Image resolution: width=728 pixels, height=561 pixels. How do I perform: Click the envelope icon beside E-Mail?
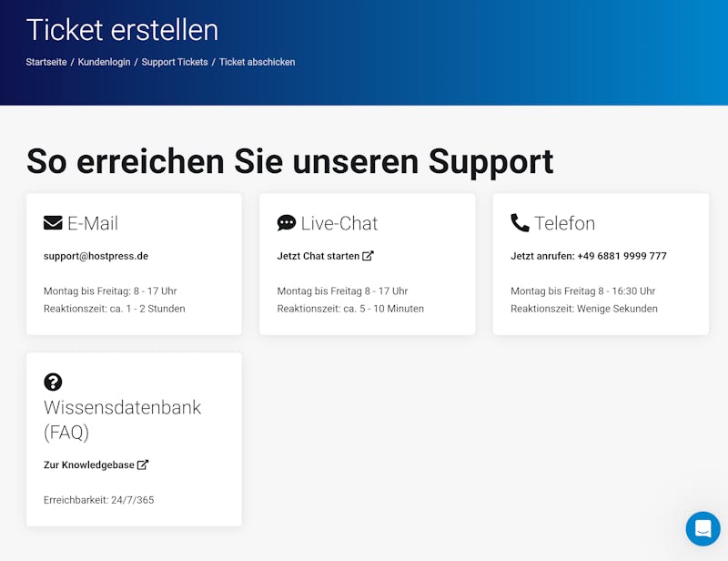[x=53, y=222]
